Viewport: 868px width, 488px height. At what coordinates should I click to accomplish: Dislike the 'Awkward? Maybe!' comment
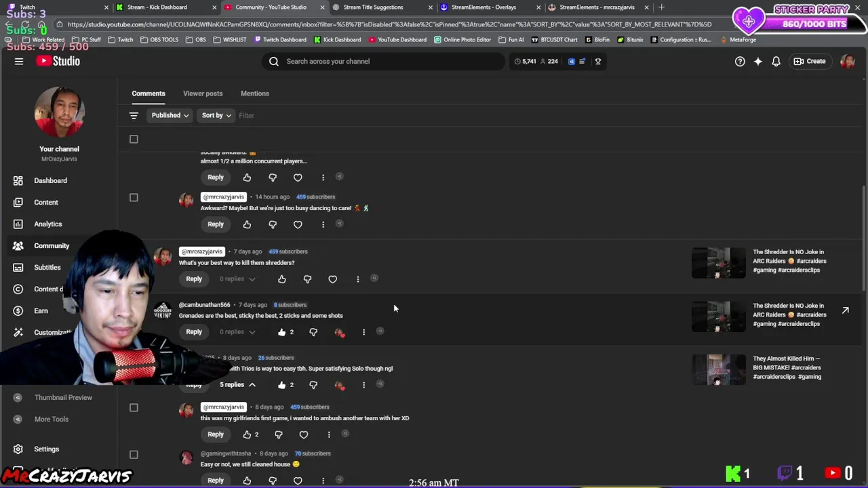click(273, 224)
